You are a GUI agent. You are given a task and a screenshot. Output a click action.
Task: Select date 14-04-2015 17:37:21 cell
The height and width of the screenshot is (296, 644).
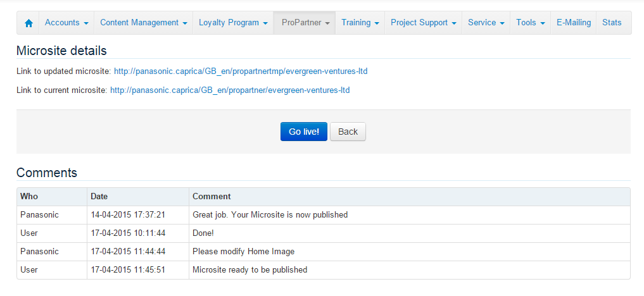138,215
